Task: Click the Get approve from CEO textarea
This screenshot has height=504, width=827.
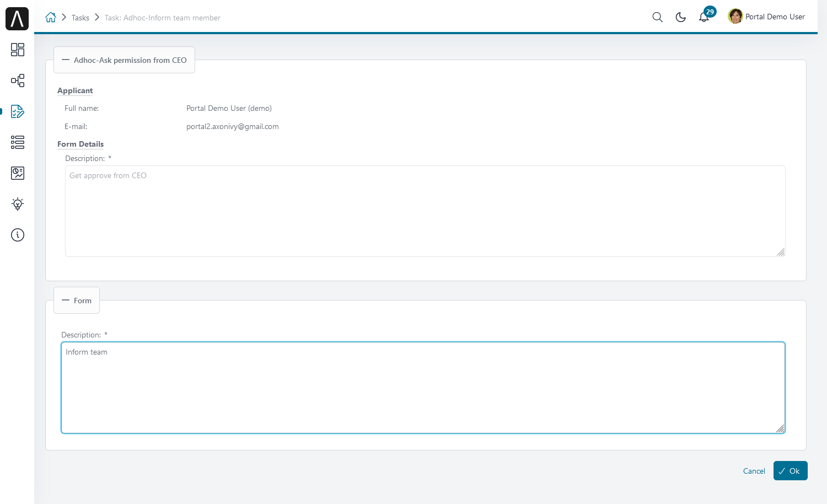Action: coord(425,211)
